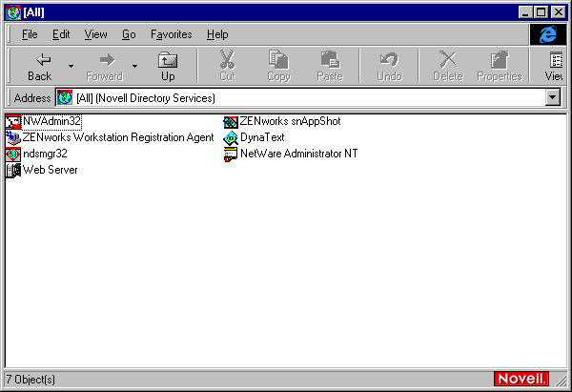Close the [All] window
This screenshot has height=392, width=572.
coord(558,12)
